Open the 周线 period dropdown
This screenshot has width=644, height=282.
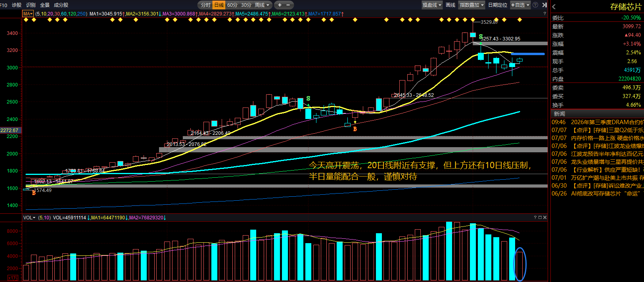262,5
